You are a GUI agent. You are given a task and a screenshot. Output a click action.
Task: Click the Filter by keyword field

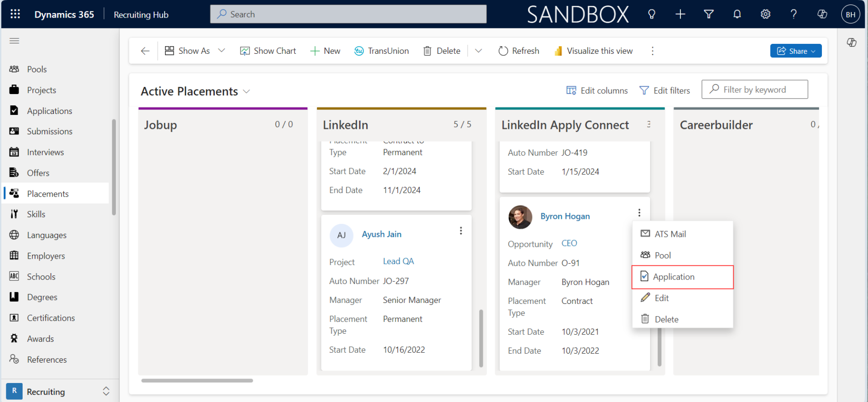[755, 90]
